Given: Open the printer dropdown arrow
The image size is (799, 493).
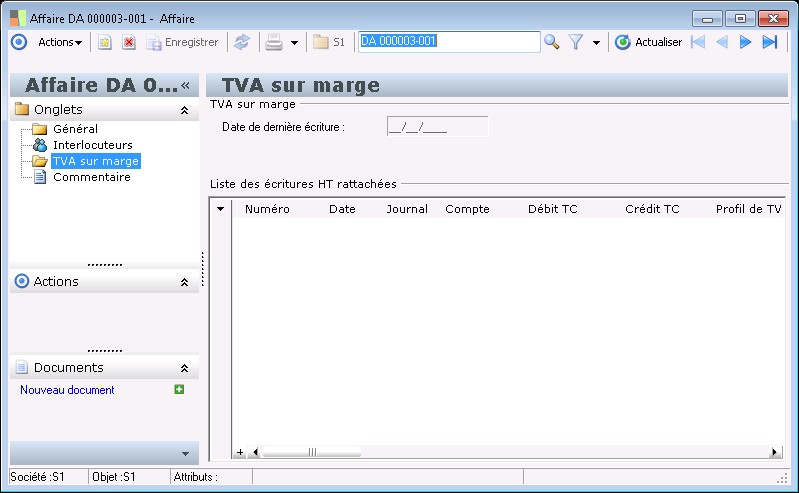Looking at the screenshot, I should [294, 43].
